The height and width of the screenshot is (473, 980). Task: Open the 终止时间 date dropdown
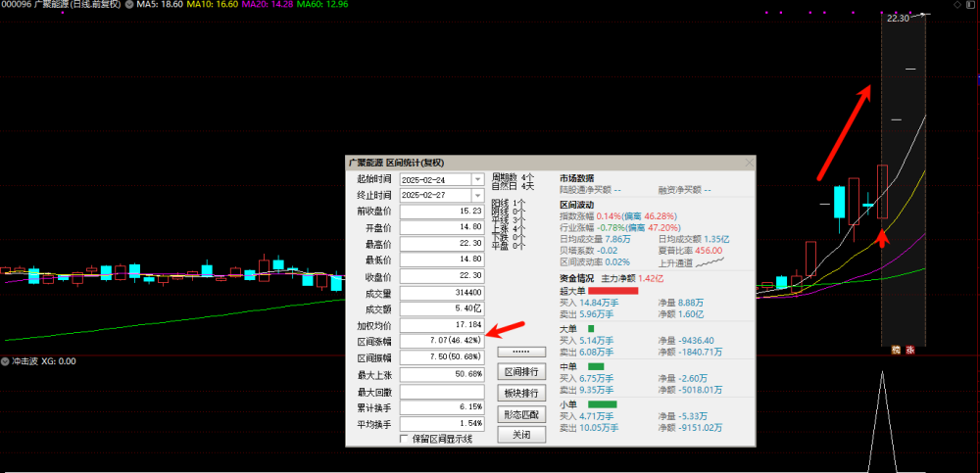tap(478, 196)
